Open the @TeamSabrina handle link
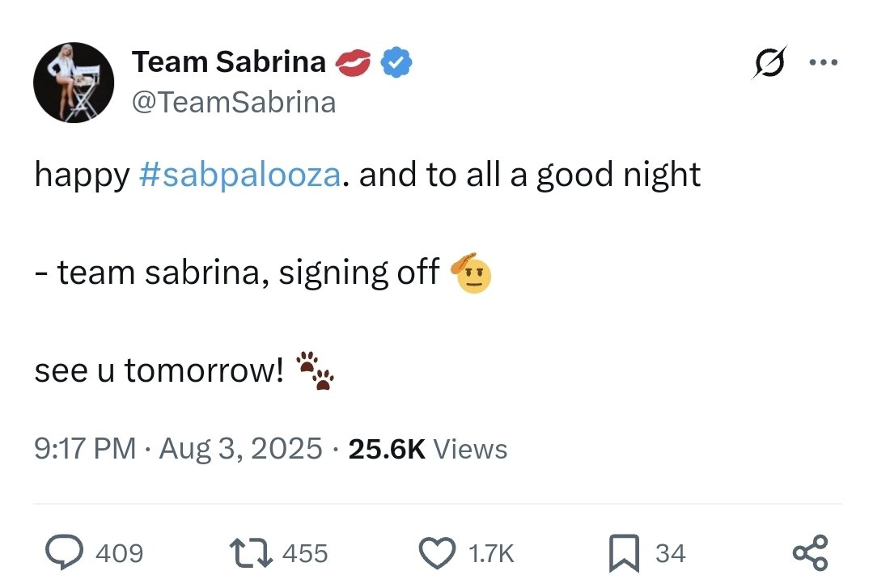This screenshot has width=873, height=588. (x=234, y=103)
